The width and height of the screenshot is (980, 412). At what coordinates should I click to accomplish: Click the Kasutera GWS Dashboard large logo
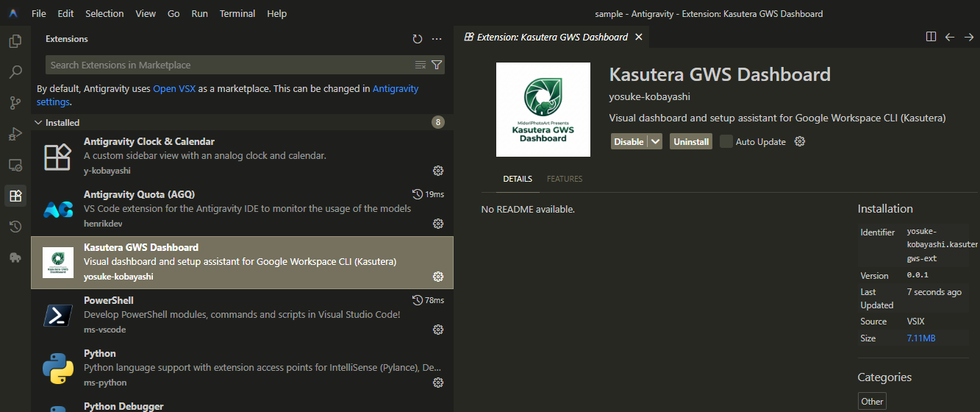click(543, 110)
